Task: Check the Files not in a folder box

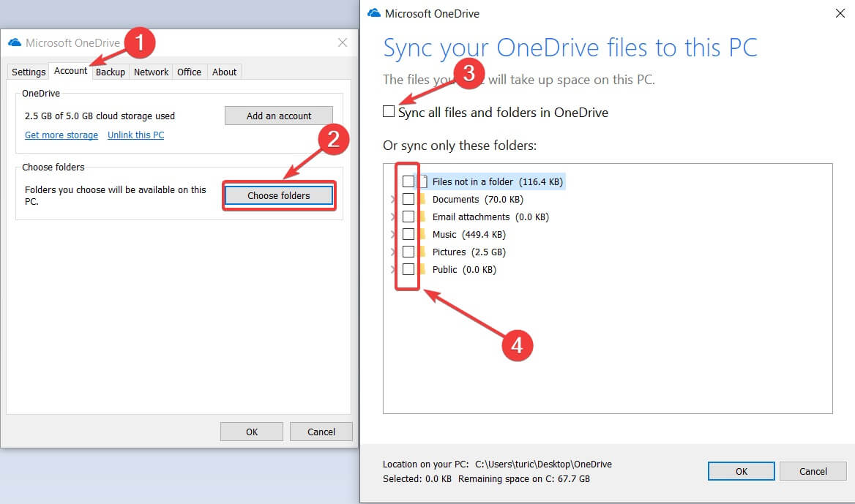Action: click(408, 181)
